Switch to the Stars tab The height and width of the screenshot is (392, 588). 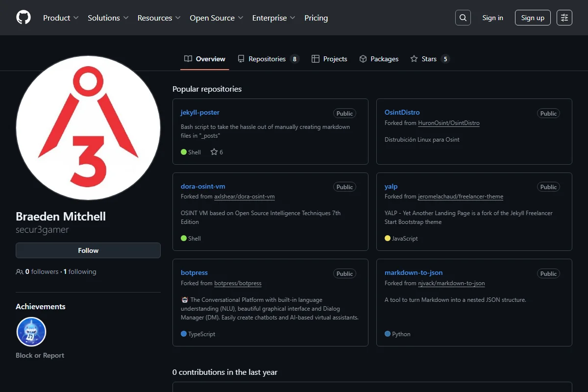pos(430,59)
